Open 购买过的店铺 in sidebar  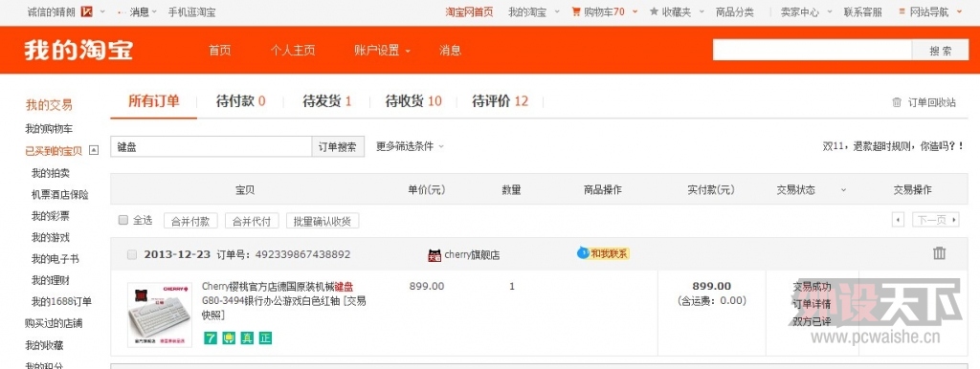(54, 323)
